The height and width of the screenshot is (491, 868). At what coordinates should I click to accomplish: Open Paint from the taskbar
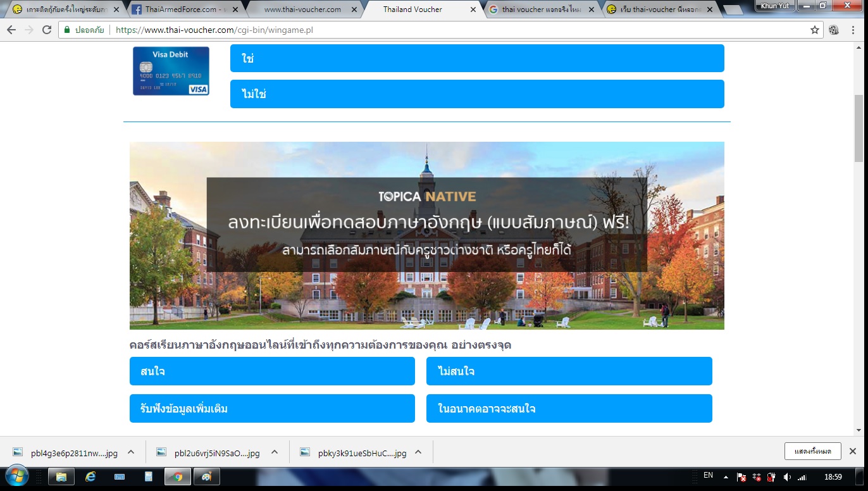207,476
